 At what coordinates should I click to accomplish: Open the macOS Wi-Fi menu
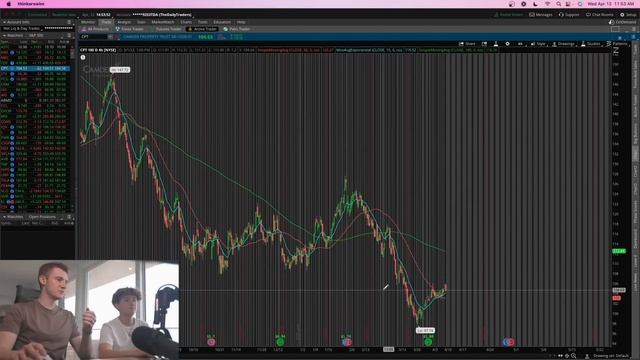tap(547, 4)
